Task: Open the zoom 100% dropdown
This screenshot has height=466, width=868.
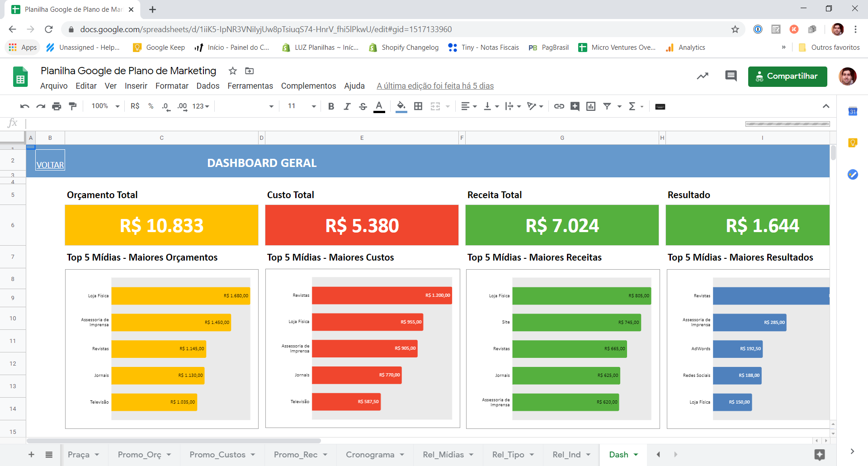Action: (x=105, y=106)
